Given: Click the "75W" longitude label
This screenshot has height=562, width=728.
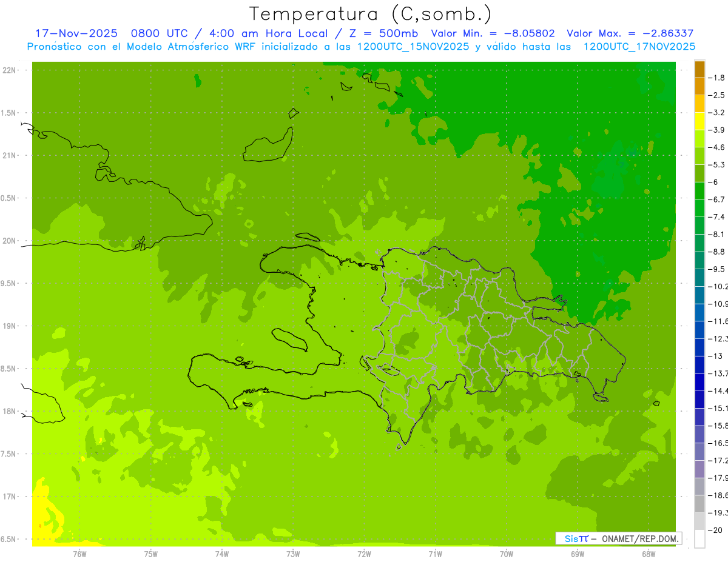Looking at the screenshot, I should (x=150, y=554).
